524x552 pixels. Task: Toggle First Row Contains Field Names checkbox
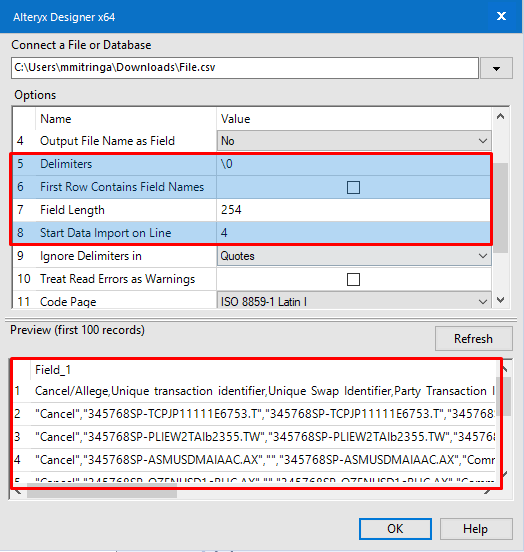tap(353, 187)
